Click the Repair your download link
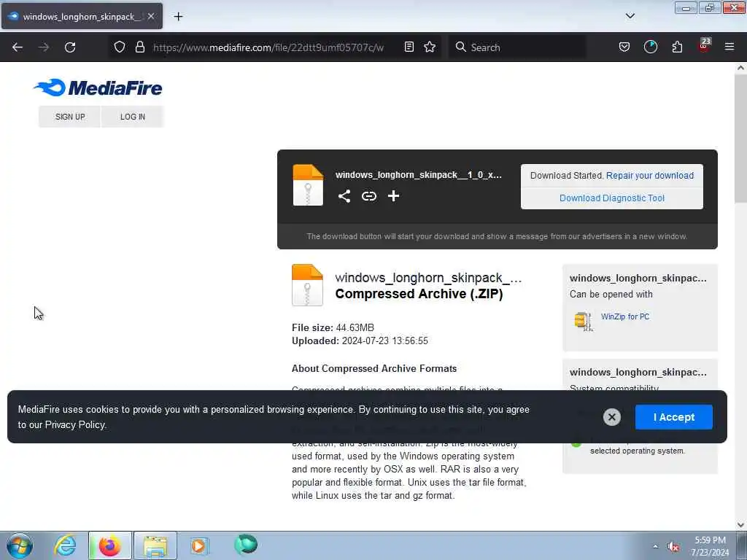 pyautogui.click(x=650, y=176)
